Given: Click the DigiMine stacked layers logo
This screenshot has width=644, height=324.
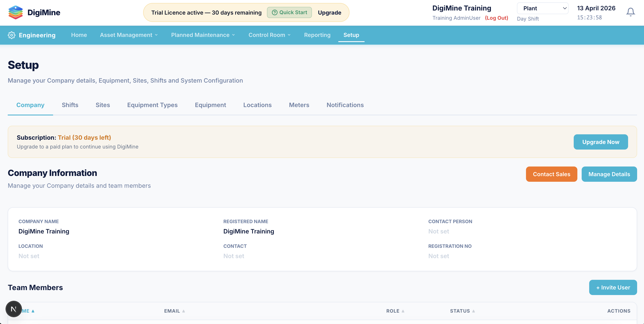Looking at the screenshot, I should [15, 12].
